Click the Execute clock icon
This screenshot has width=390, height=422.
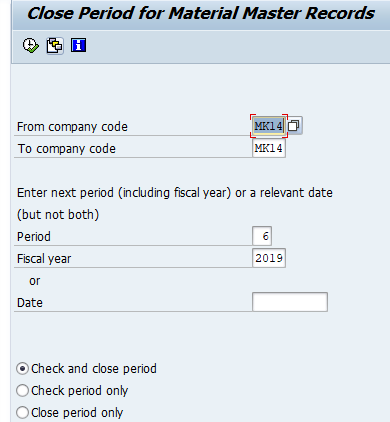(31, 45)
